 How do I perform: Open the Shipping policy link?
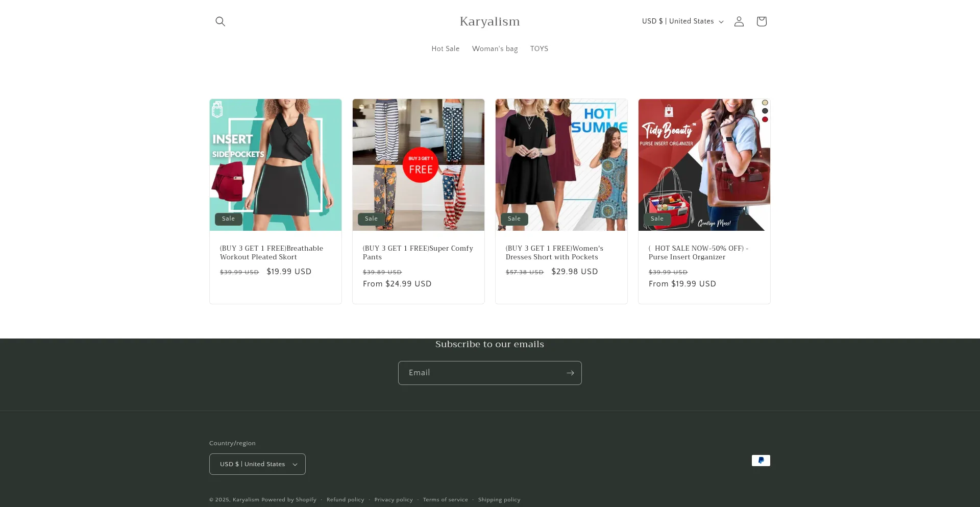point(499,500)
